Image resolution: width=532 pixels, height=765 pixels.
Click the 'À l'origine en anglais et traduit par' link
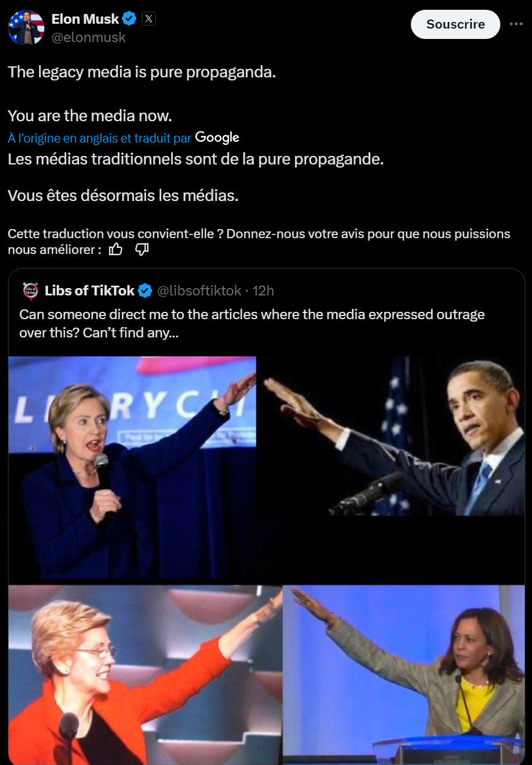tap(100, 138)
